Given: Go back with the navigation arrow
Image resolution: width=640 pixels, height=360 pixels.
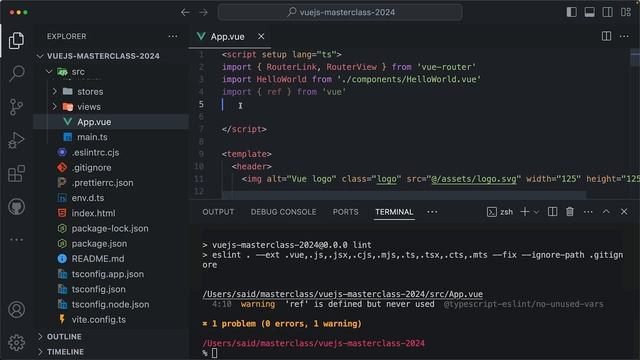Looking at the screenshot, I should point(185,12).
